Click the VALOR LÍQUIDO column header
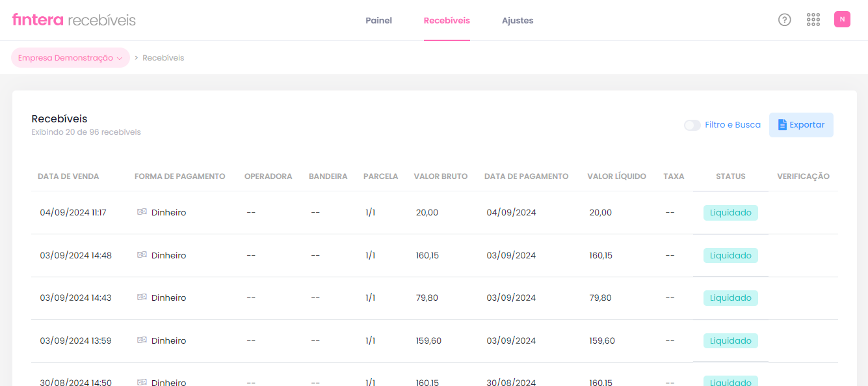The height and width of the screenshot is (386, 868). coord(616,176)
